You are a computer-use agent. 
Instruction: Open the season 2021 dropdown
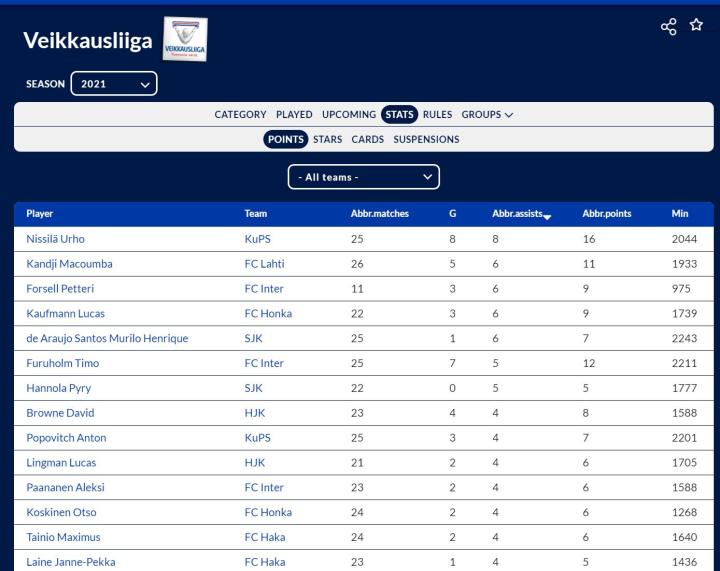[114, 84]
